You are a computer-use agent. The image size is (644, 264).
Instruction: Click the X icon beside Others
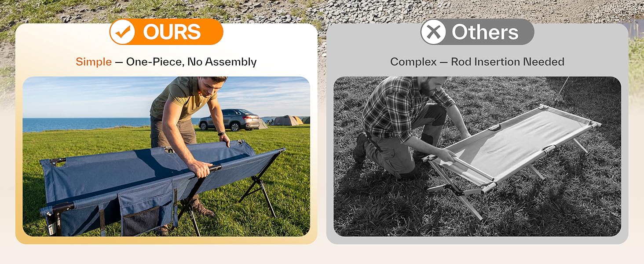point(433,32)
